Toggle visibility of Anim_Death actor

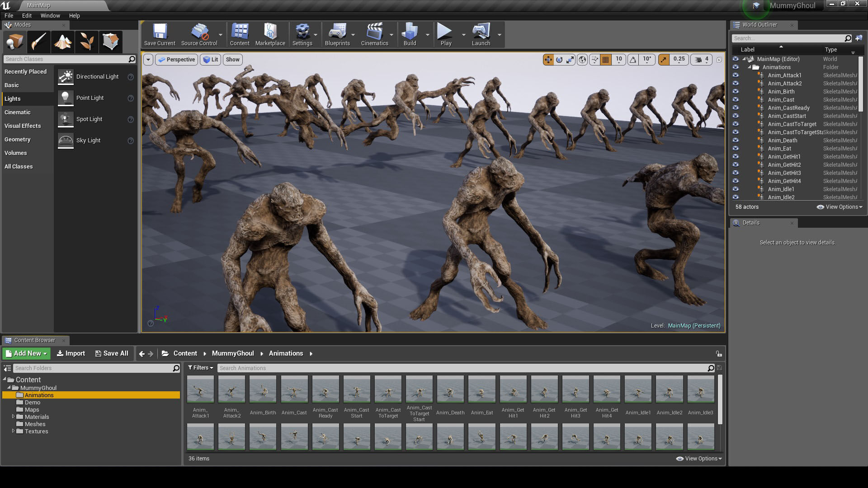[736, 141]
